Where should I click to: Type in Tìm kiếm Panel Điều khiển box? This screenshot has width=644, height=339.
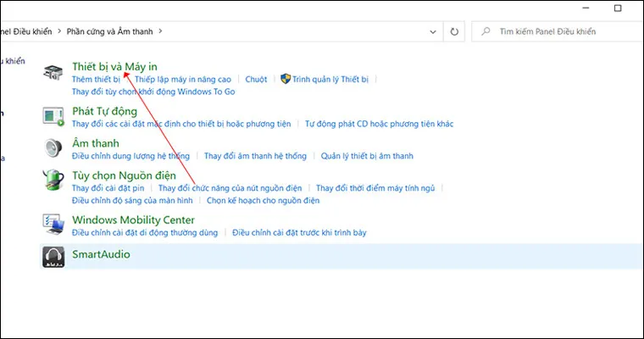(559, 31)
